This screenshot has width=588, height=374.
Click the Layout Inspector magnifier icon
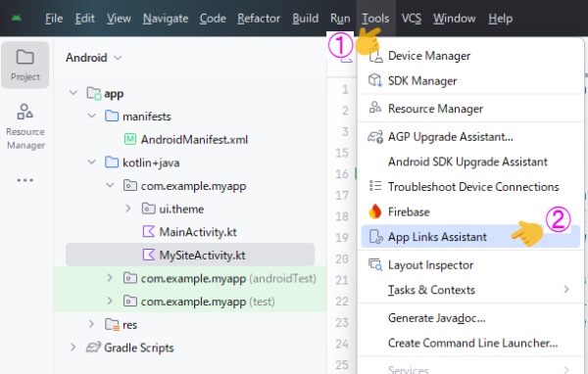tap(375, 265)
